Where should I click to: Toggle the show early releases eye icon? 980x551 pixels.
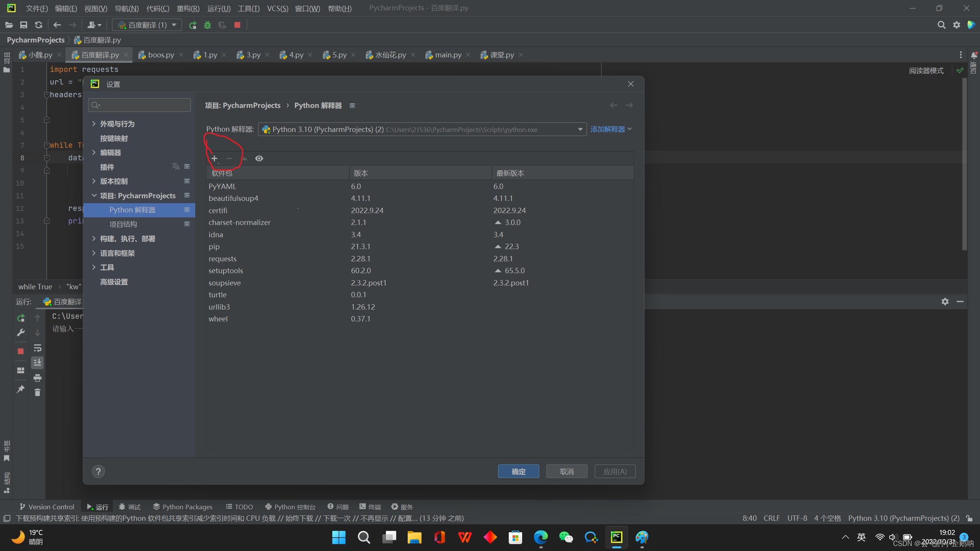click(x=259, y=158)
